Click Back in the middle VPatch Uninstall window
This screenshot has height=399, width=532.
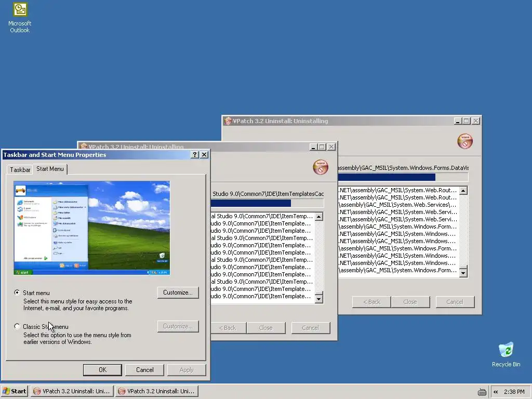pos(228,328)
